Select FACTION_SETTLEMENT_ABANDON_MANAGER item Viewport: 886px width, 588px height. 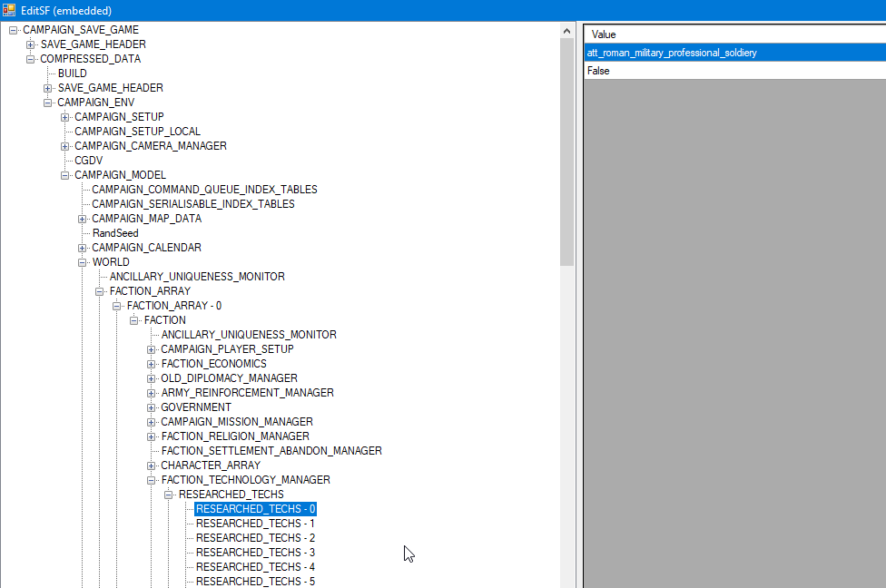click(x=271, y=451)
